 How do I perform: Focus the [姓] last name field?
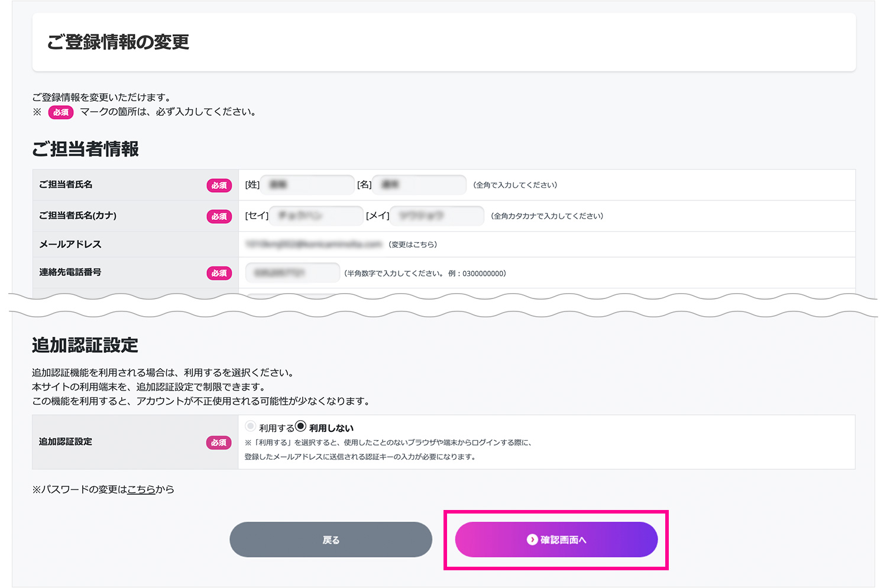tap(307, 185)
